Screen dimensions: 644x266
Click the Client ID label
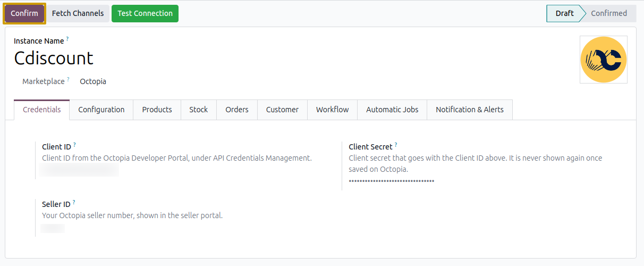56,147
